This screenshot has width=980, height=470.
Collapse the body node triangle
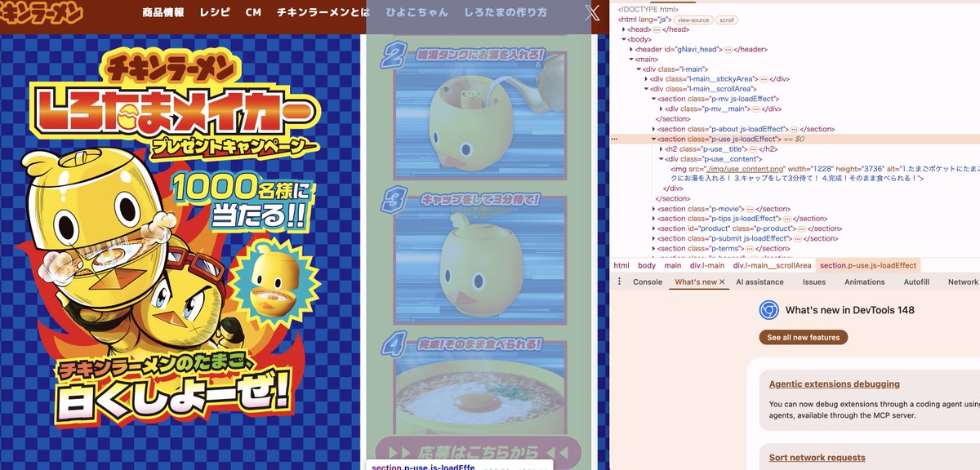[x=623, y=39]
